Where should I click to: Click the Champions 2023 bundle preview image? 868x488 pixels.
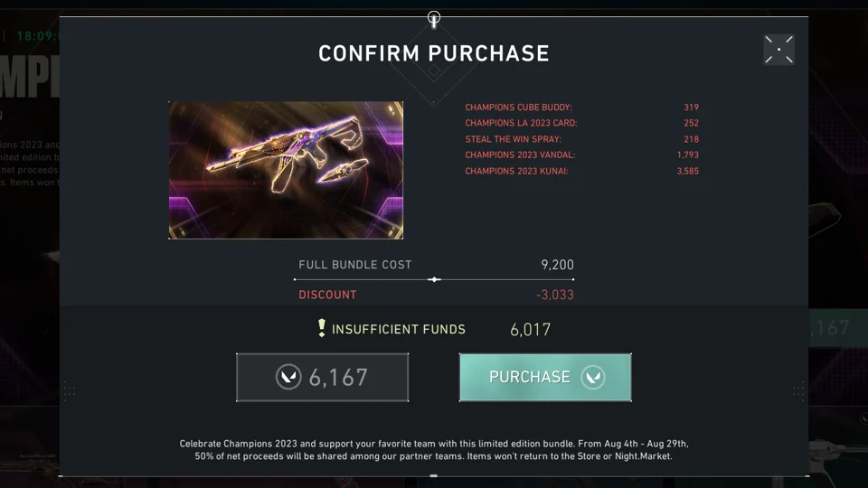(x=286, y=170)
